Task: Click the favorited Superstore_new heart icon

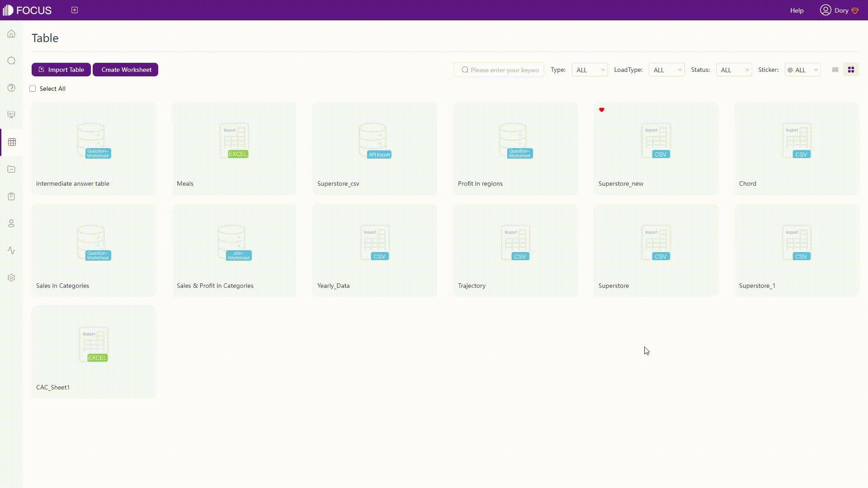Action: tap(602, 110)
